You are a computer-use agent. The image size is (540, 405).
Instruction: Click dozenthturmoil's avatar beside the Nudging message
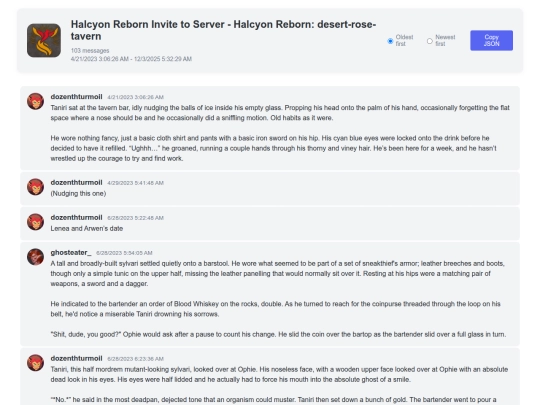[x=35, y=187]
